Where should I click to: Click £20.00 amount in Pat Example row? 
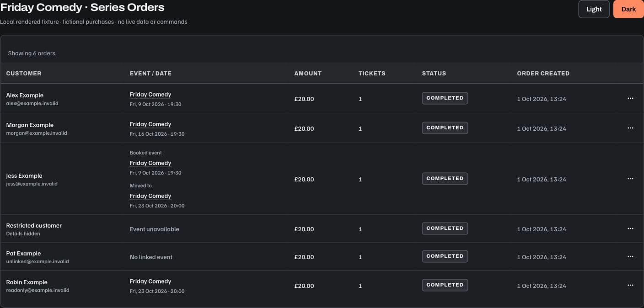[304, 257]
